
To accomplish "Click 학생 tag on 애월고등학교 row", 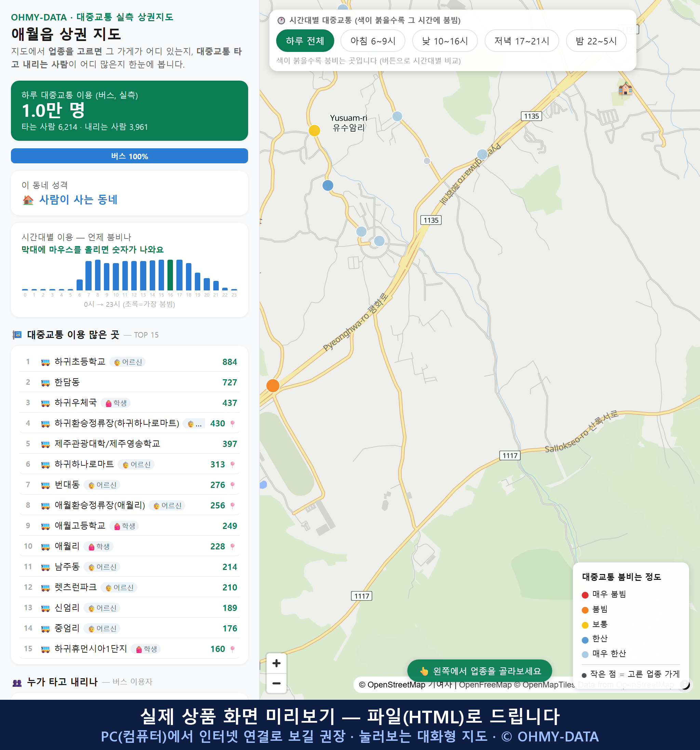I will coord(124,526).
